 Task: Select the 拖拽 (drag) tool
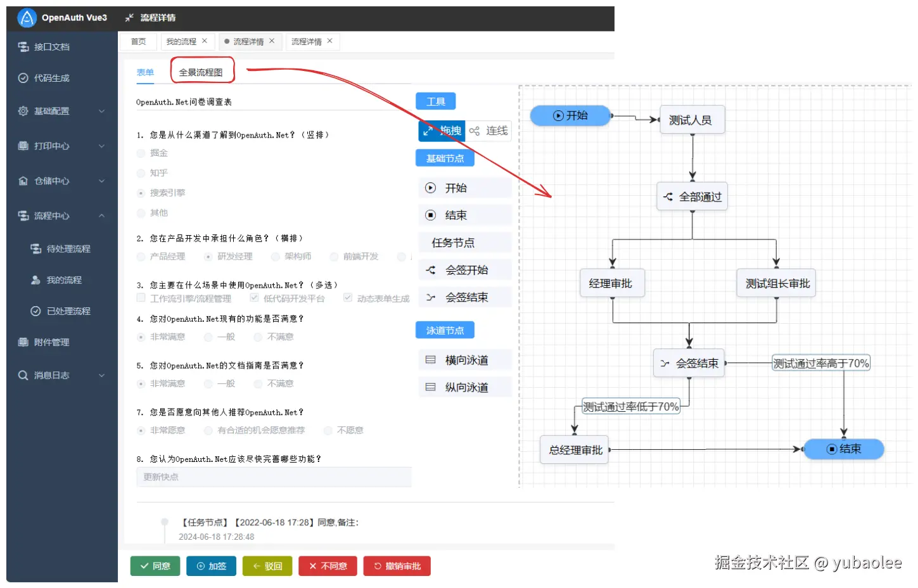[442, 131]
